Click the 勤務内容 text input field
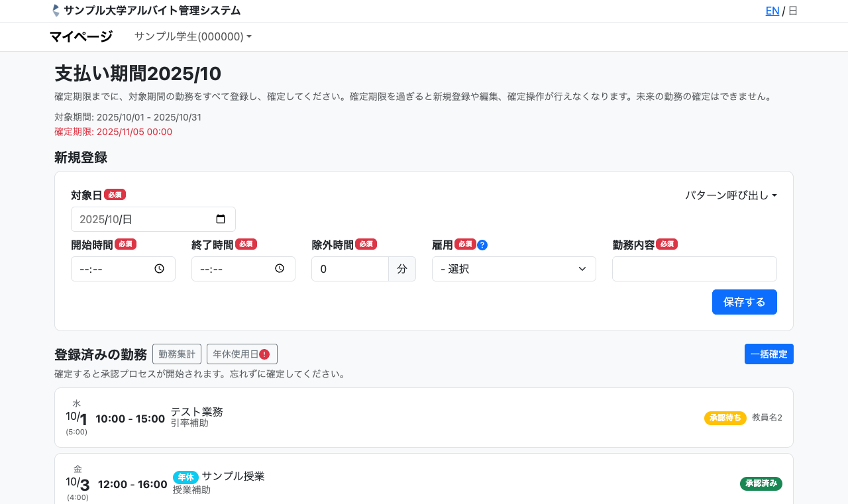 pyautogui.click(x=694, y=269)
